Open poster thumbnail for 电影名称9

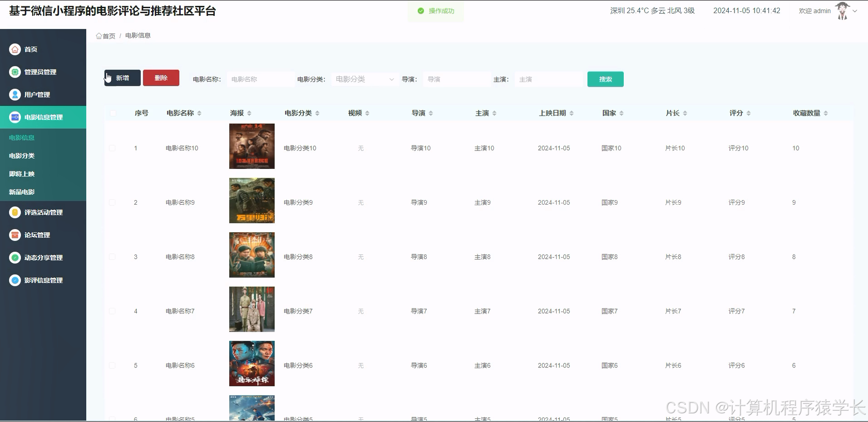(x=252, y=201)
